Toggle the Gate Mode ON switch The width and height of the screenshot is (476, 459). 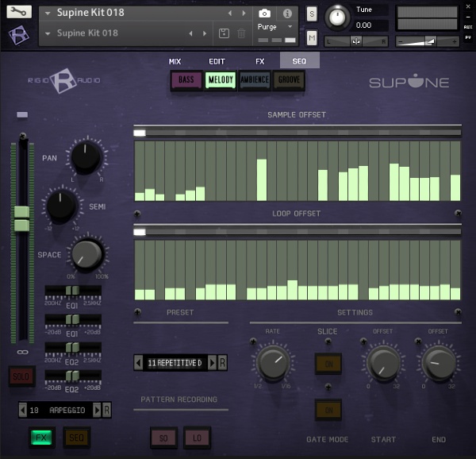pyautogui.click(x=328, y=409)
